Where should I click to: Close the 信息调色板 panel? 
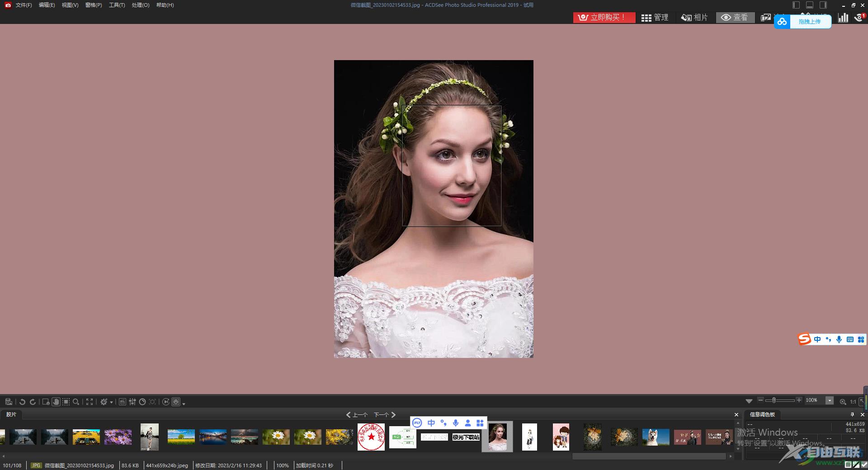coord(862,414)
